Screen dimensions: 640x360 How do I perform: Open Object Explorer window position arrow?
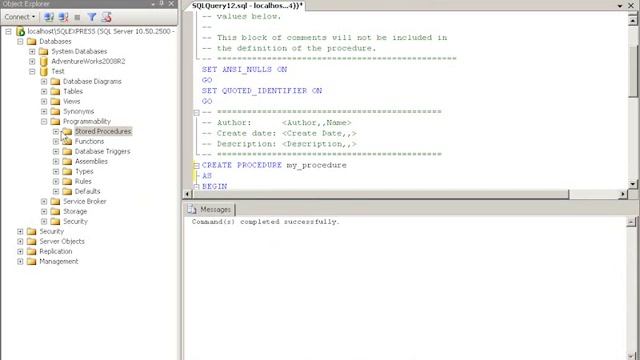(x=153, y=4)
